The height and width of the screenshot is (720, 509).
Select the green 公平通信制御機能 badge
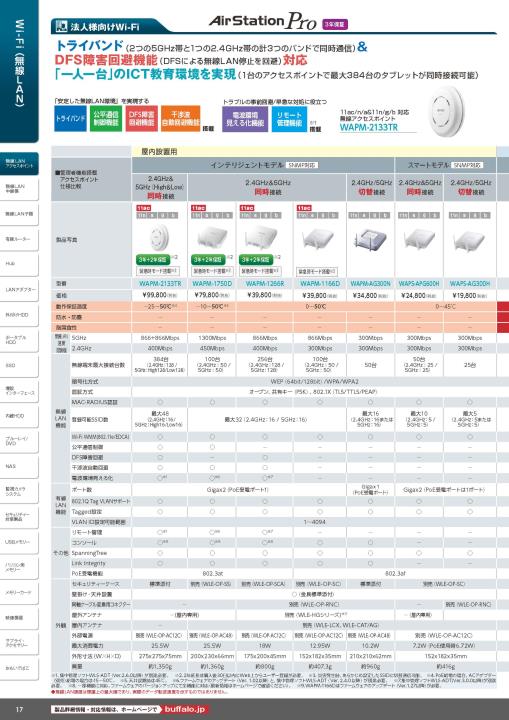[x=106, y=118]
